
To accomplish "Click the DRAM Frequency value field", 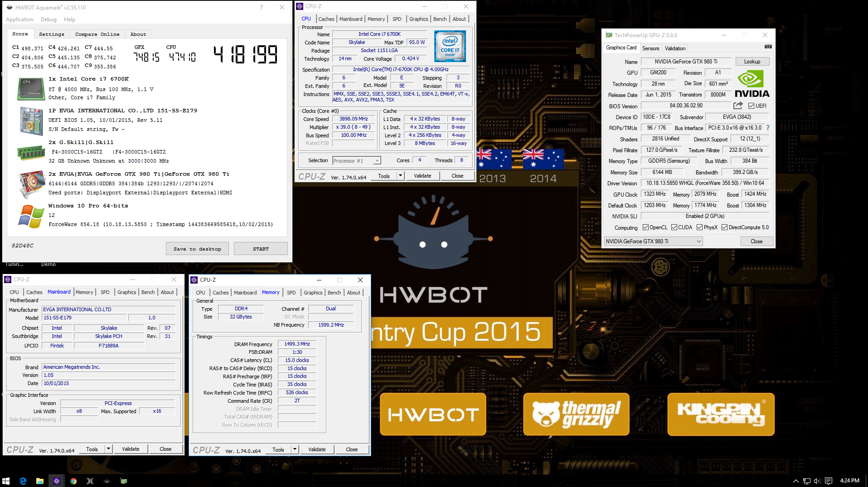I will 297,344.
